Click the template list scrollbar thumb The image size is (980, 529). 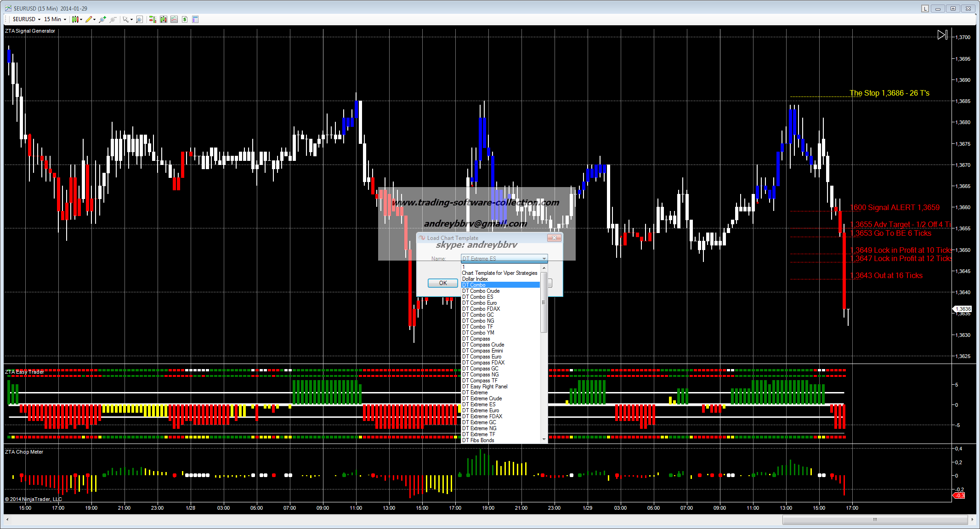coord(544,302)
